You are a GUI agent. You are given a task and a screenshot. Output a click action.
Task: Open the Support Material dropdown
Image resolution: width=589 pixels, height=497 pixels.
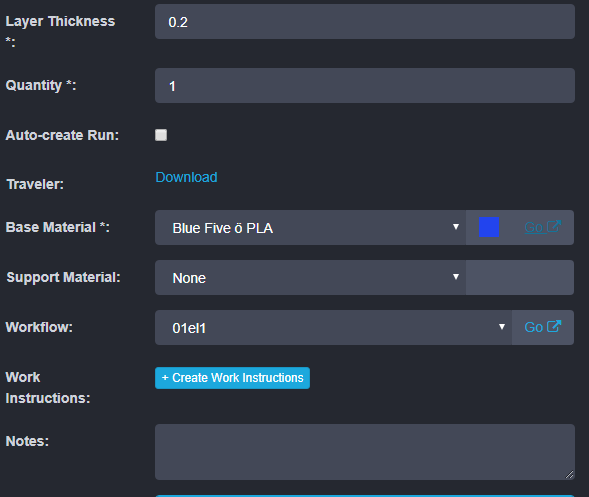[310, 278]
